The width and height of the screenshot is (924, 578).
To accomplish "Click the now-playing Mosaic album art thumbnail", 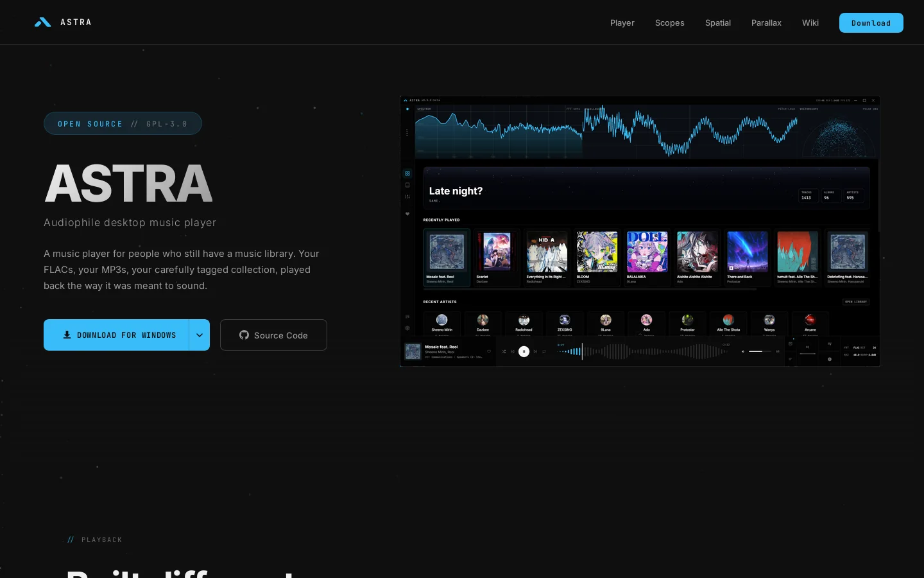I will 413,351.
